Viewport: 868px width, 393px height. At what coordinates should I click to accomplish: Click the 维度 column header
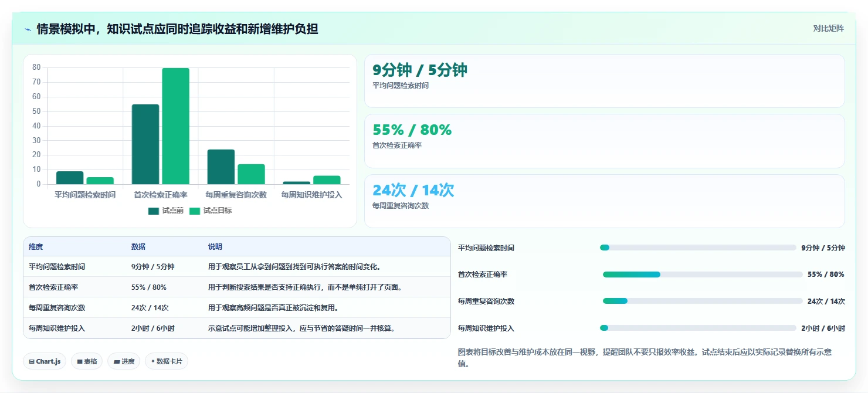tap(36, 247)
